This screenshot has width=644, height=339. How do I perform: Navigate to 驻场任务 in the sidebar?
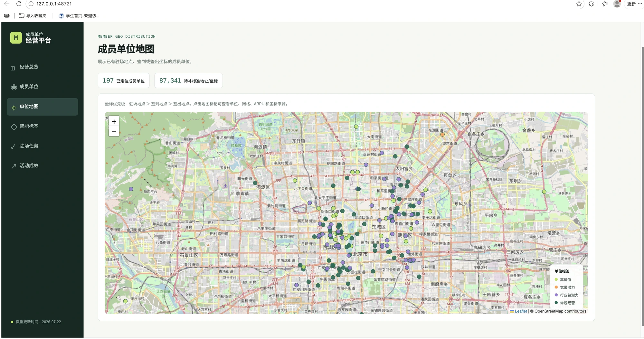42,146
